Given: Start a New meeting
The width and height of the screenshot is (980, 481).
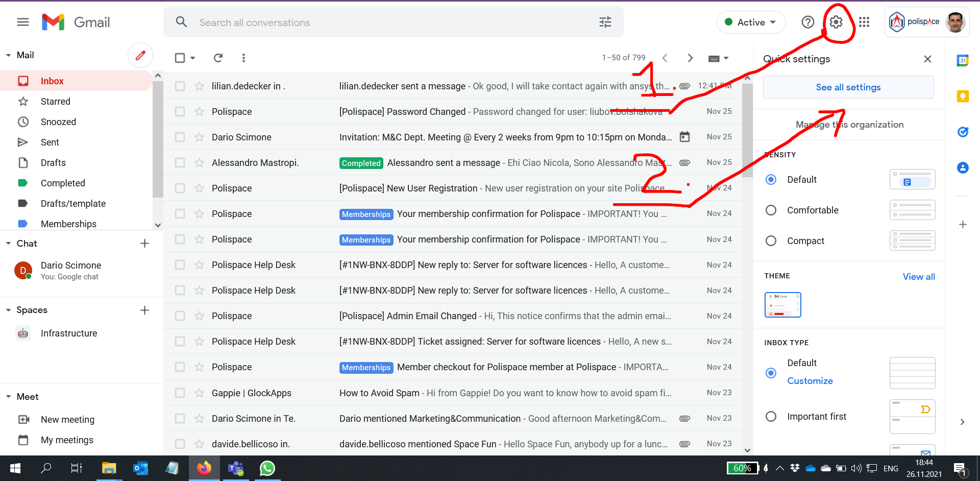Looking at the screenshot, I should (67, 419).
